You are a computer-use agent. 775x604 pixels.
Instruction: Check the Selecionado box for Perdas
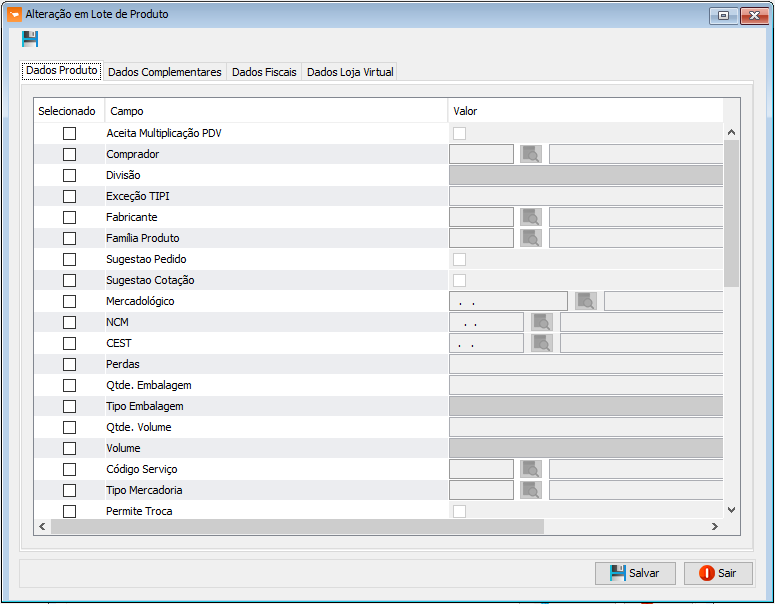69,364
